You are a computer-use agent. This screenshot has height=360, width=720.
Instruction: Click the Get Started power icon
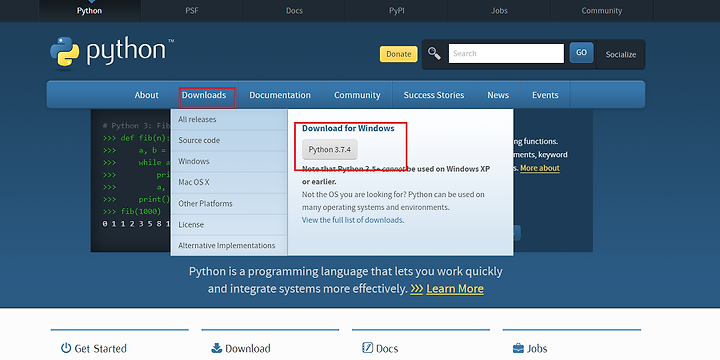coord(66,348)
